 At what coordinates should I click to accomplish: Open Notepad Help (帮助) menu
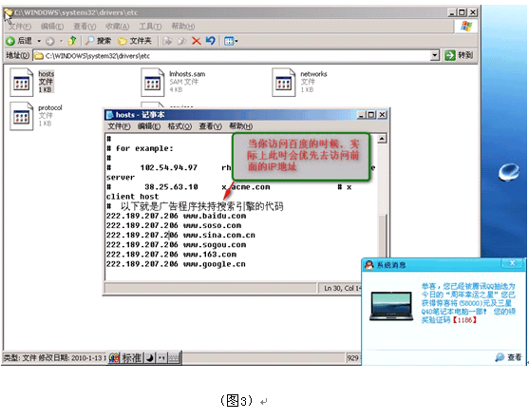(x=240, y=126)
